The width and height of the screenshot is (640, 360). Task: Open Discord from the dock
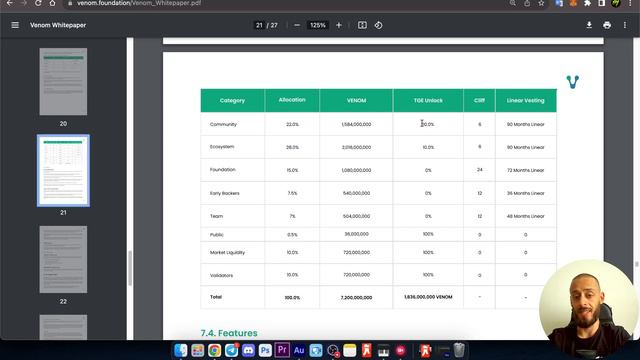(x=248, y=350)
